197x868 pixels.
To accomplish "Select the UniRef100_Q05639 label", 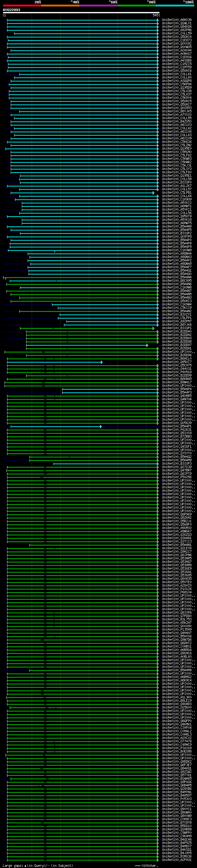I will coord(176,423).
